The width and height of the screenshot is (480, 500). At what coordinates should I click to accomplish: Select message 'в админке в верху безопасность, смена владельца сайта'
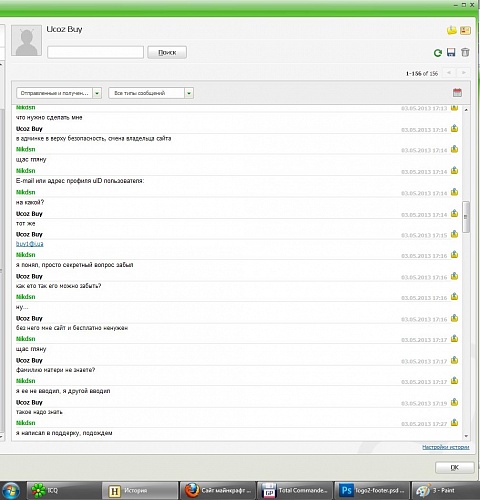(93, 138)
